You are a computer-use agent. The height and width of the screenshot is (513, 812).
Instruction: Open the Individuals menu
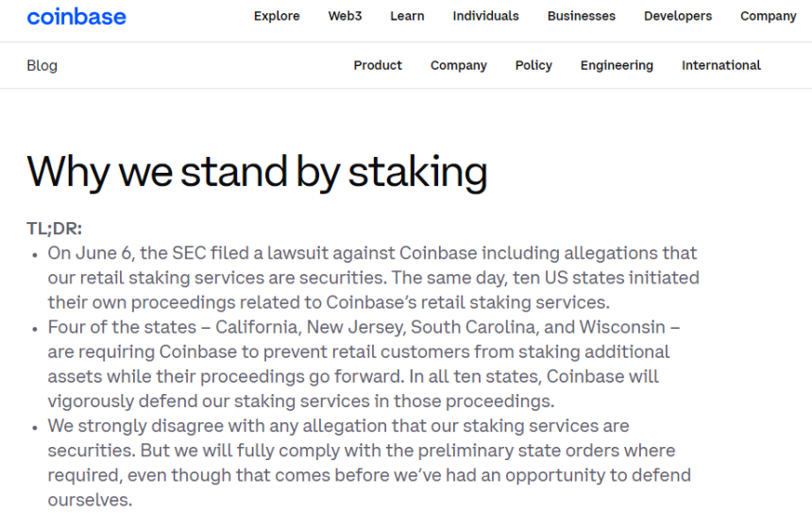click(485, 16)
